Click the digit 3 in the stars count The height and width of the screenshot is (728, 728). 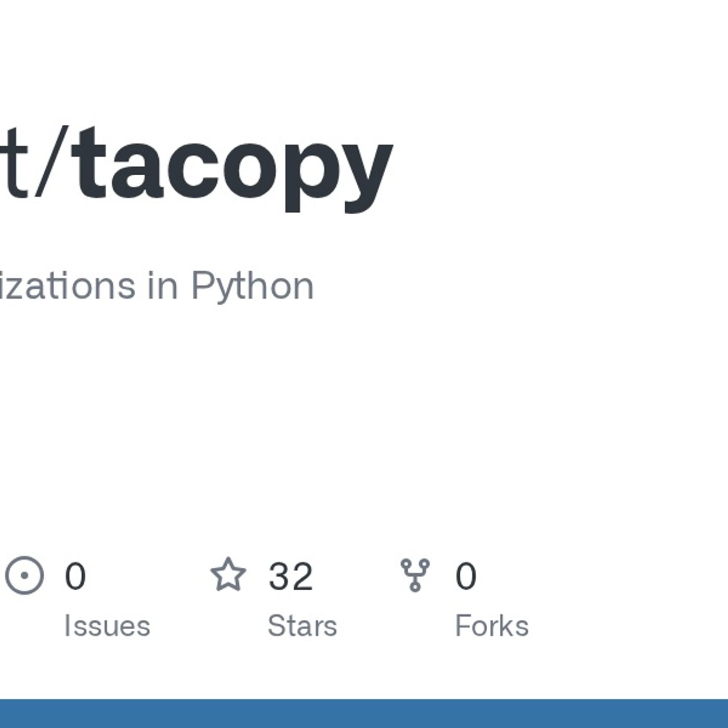pos(279,576)
